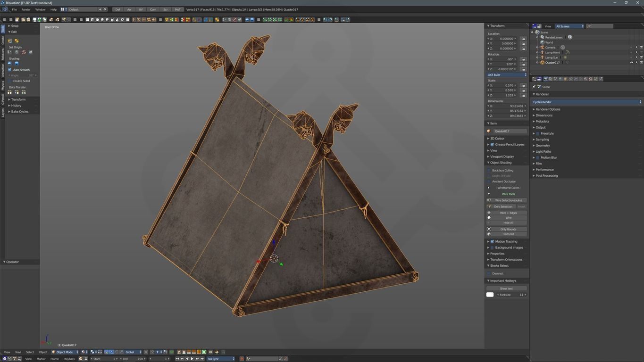Open the Modifiers wrench tab icon

(576, 79)
